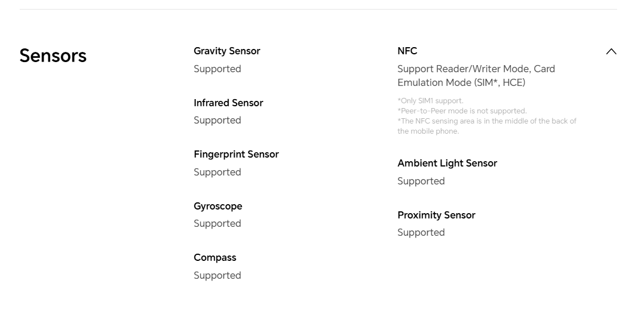Click the Peer-to-Peer mode not supported note
Image resolution: width=644 pixels, height=314 pixels.
coord(462,111)
